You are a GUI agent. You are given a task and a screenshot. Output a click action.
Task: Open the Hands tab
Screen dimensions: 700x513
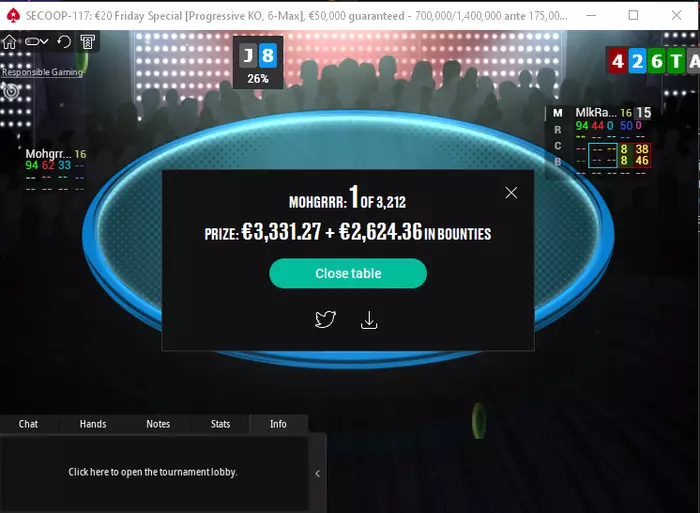coord(93,424)
